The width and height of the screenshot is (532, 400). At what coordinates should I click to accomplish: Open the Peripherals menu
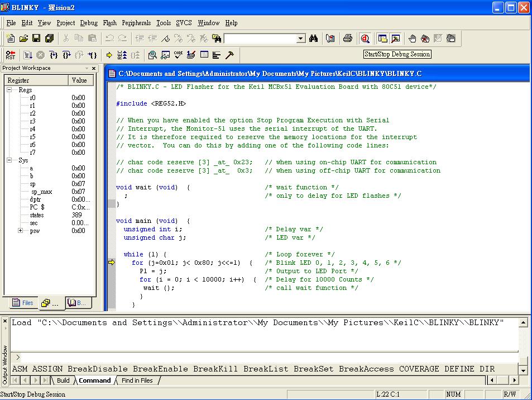[x=136, y=23]
